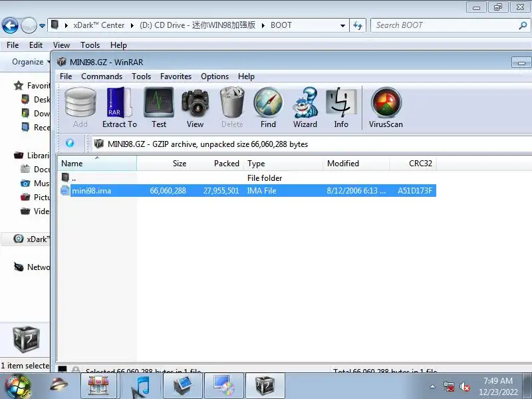
Task: Click the search magnifier icon in Explorer
Action: pos(523,25)
